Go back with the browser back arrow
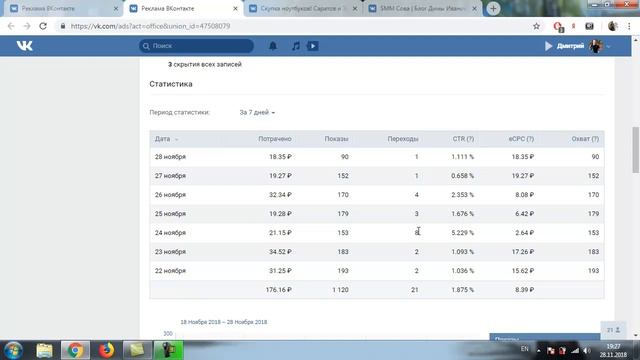The width and height of the screenshot is (640, 360). (x=11, y=26)
